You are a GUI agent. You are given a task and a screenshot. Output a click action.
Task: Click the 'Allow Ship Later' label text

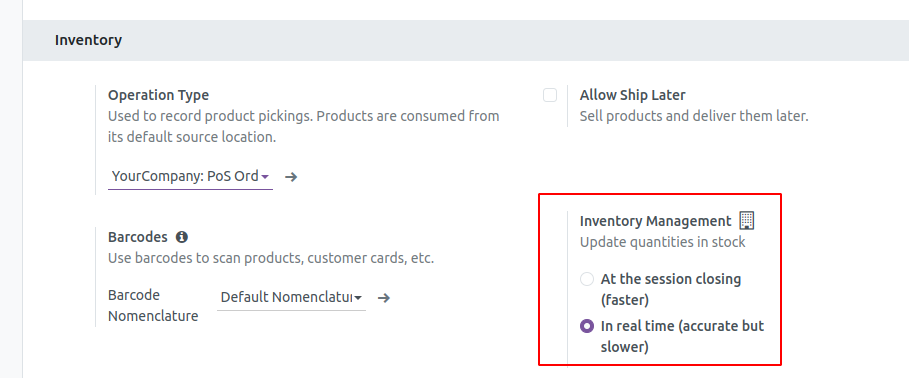(632, 95)
